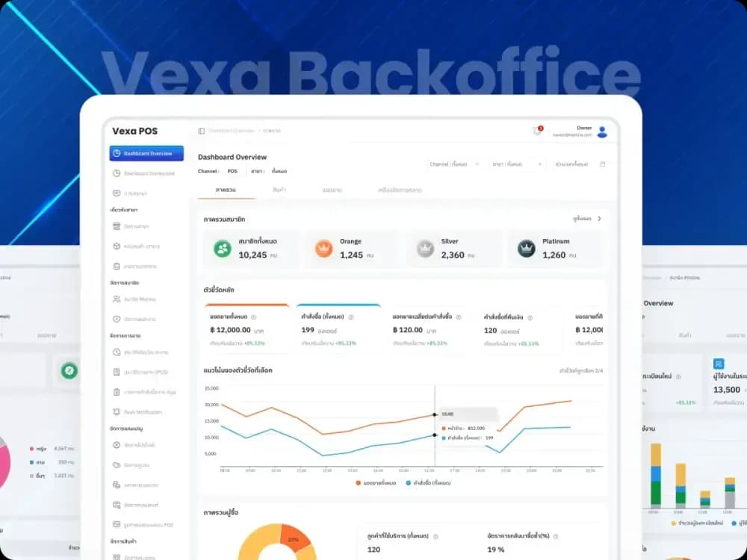Click the first breadcrumb link in header
Viewport: 747px width, 560px height.
point(232,131)
